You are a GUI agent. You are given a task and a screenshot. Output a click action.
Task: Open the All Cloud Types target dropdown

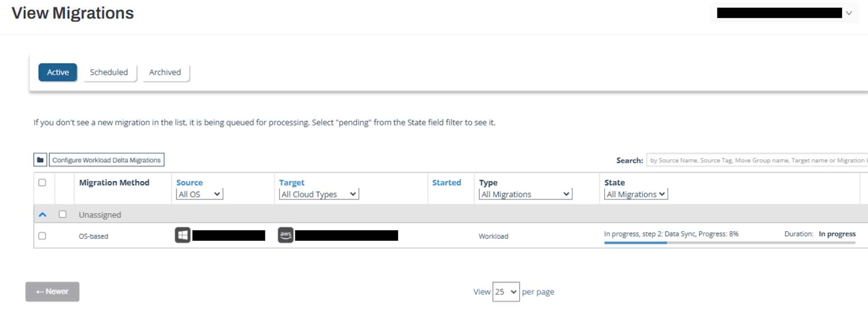319,194
